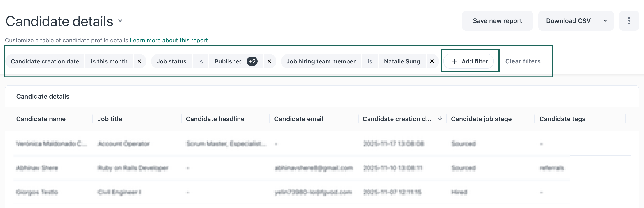Remove the Candidate creation date filter
644x208 pixels.
point(139,61)
